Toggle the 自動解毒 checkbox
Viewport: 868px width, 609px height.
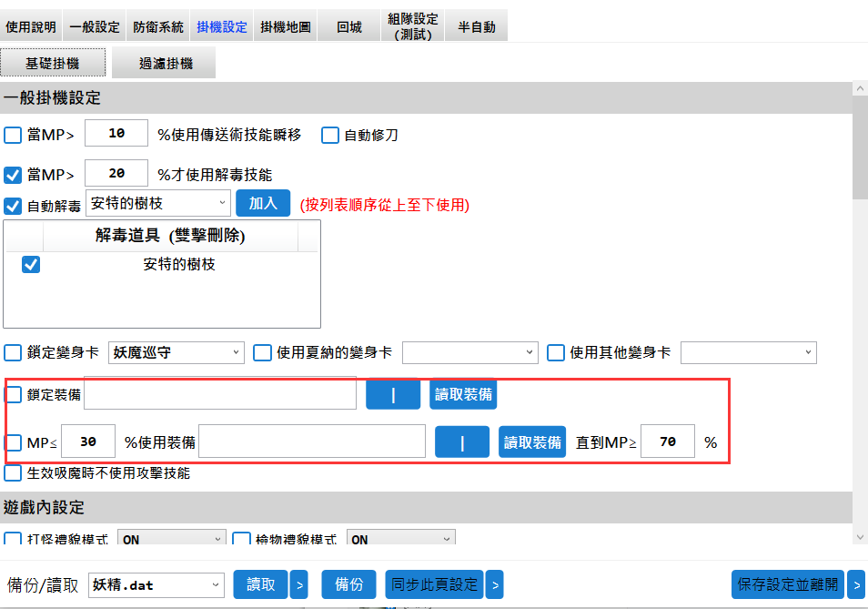13,206
